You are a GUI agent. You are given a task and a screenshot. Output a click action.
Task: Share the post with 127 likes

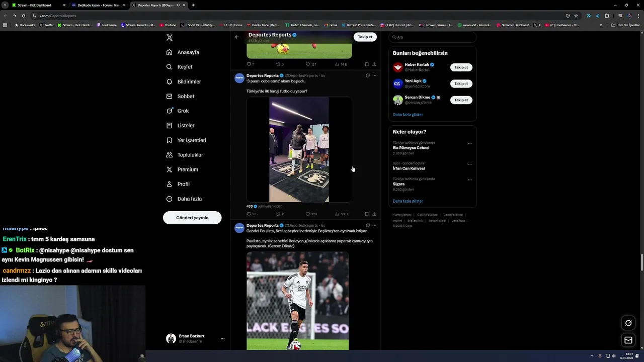pos(374,64)
